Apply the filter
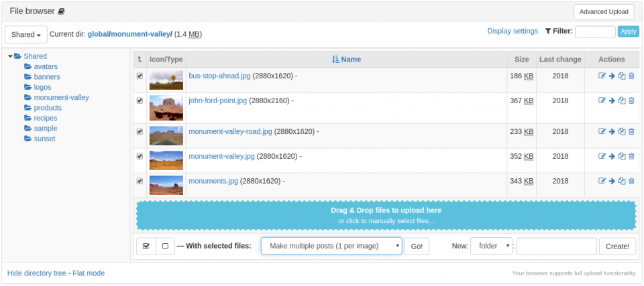The height and width of the screenshot is (286, 644). (629, 31)
